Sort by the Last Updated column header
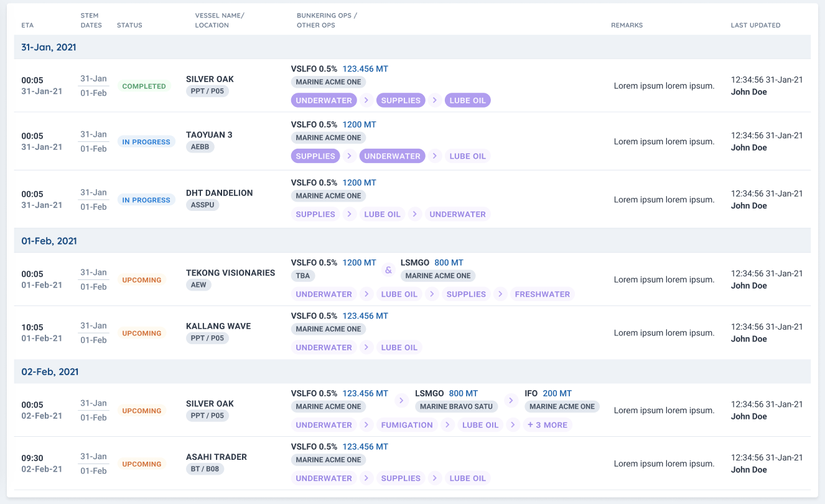This screenshot has height=504, width=825. coord(755,26)
